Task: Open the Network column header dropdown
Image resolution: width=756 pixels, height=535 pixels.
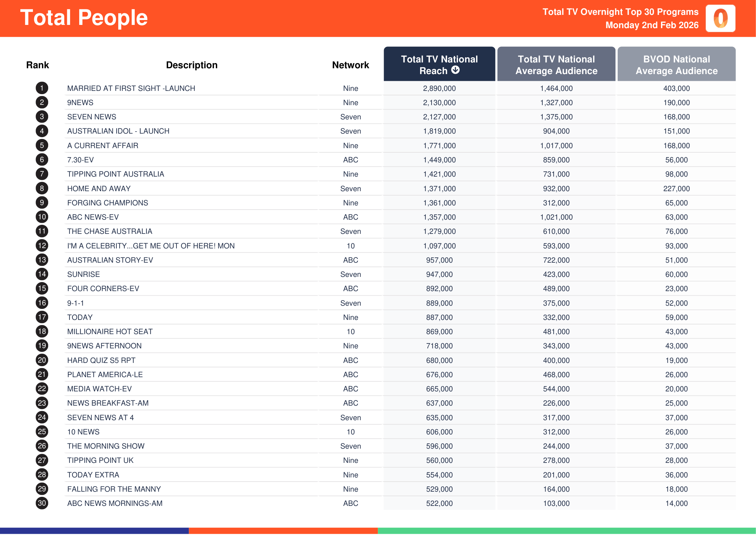Action: (350, 65)
